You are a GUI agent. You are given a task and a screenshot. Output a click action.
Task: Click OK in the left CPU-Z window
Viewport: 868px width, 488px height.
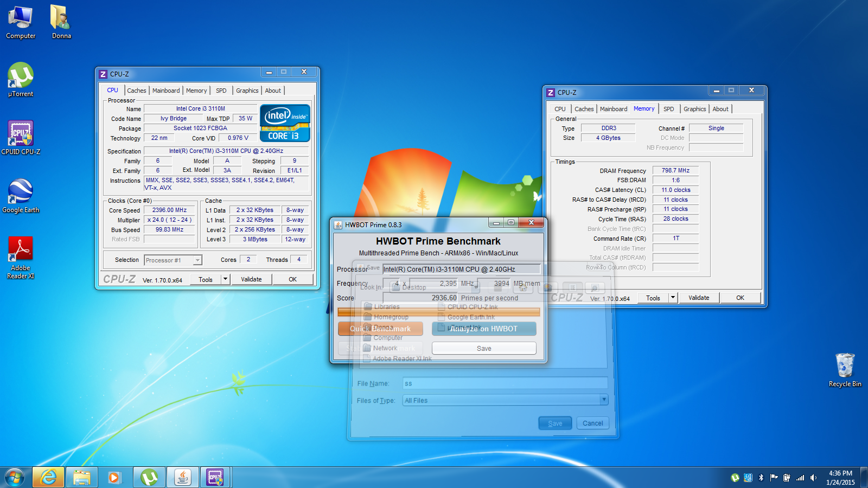[x=292, y=279]
